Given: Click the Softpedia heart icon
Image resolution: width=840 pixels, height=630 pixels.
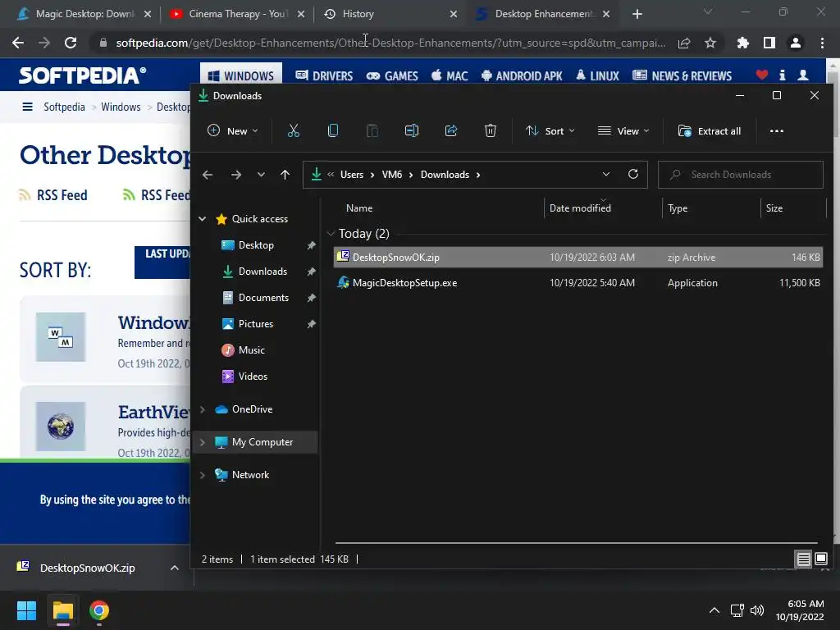Looking at the screenshot, I should click(x=761, y=75).
